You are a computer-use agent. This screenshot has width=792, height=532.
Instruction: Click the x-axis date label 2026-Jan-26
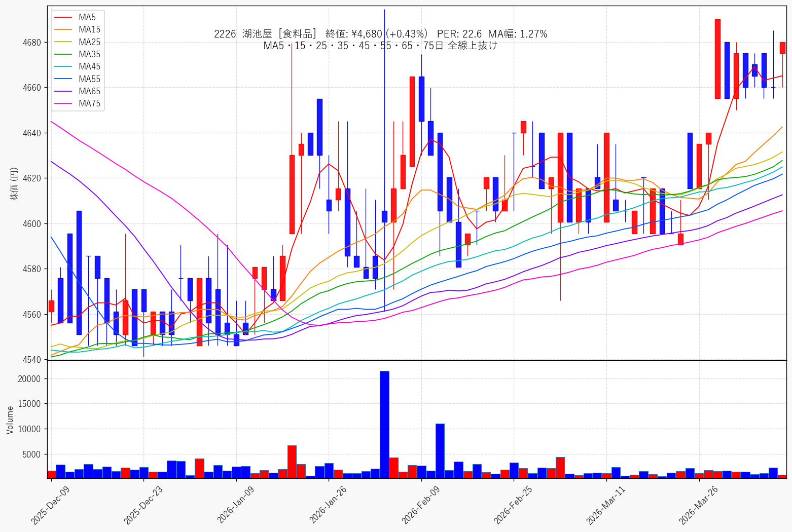(328, 505)
